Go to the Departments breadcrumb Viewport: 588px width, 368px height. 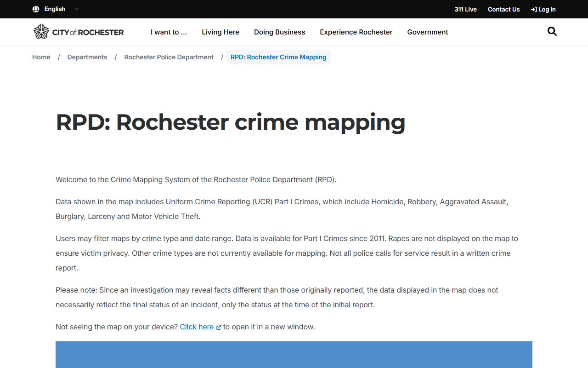tap(87, 57)
